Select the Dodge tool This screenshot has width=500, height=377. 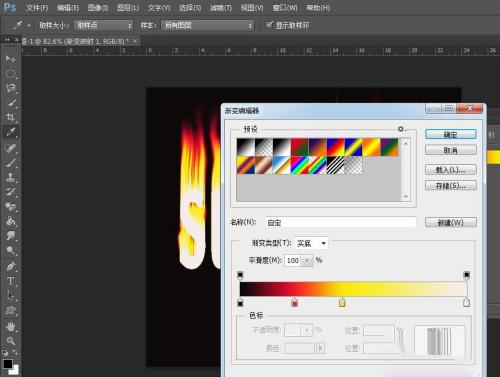pos(10,250)
